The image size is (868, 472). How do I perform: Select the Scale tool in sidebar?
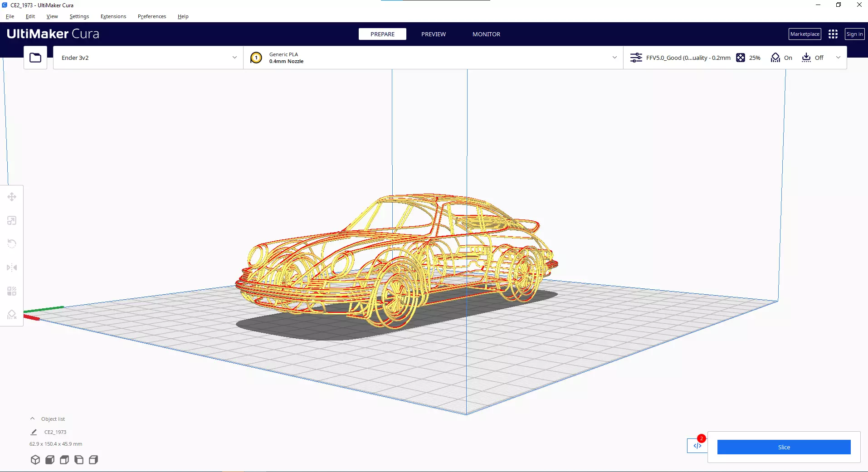[x=12, y=220]
